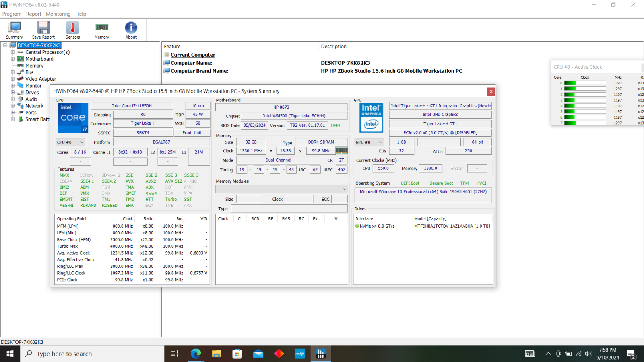Click the Save Report floppy icon
644x362 pixels.
pyautogui.click(x=43, y=30)
